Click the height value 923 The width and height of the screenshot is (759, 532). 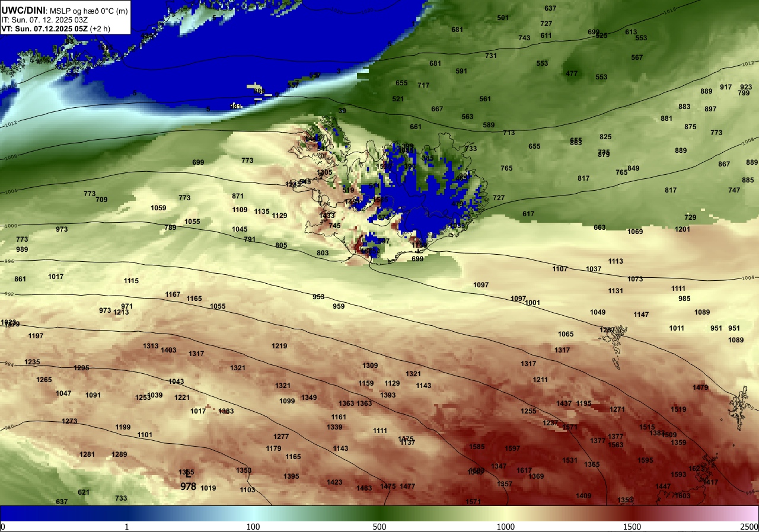pos(746,87)
